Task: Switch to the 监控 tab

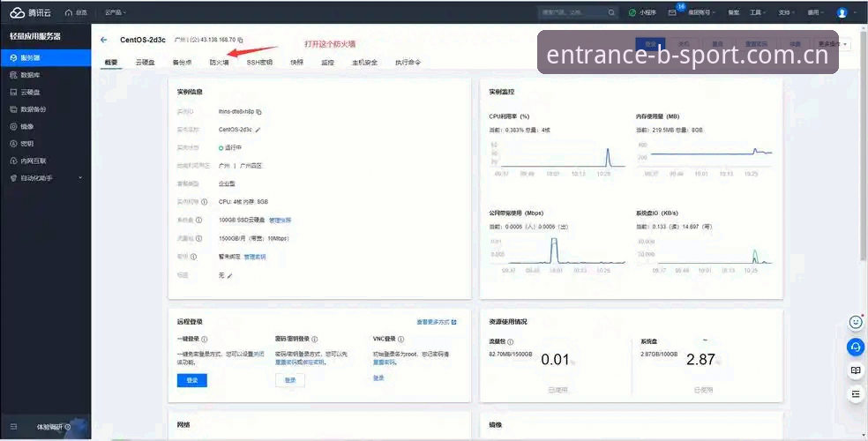Action: coord(328,63)
